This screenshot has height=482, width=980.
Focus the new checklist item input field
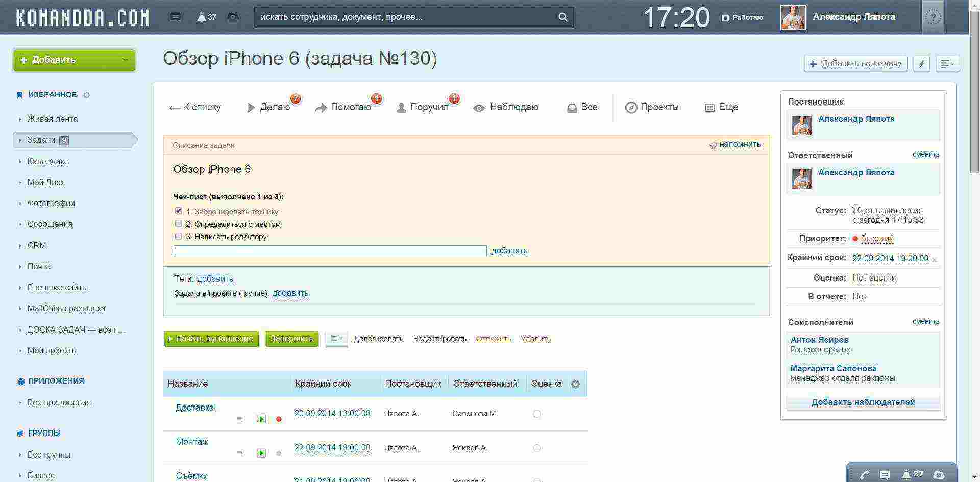330,251
